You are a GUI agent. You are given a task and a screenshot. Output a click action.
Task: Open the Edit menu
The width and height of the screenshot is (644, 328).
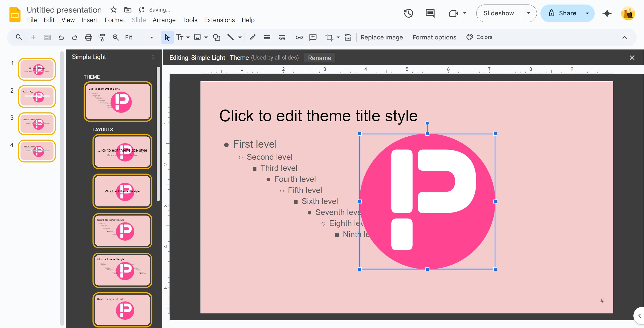point(49,20)
